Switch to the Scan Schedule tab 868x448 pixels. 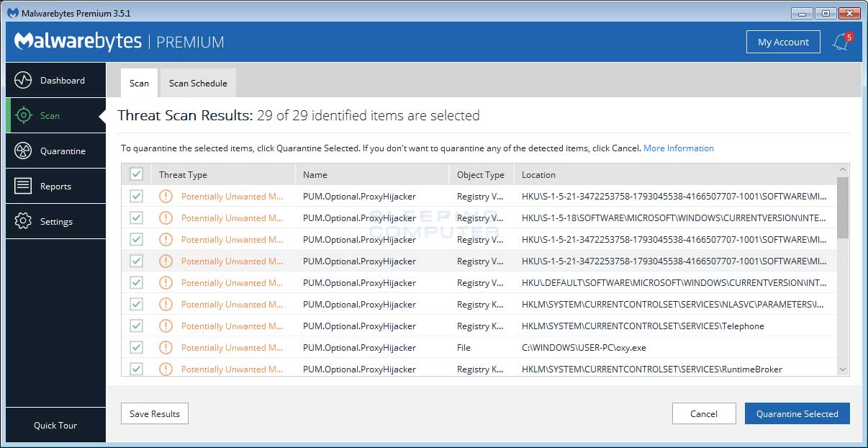(x=197, y=83)
